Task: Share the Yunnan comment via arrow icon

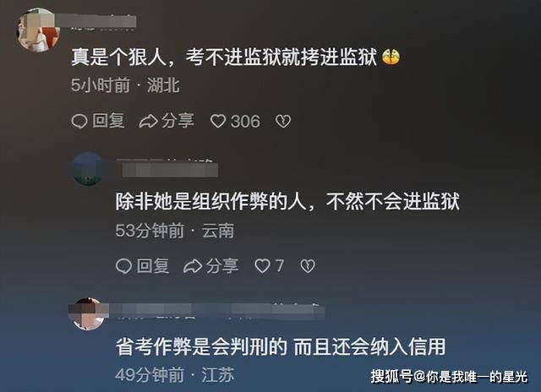Action: point(193,266)
